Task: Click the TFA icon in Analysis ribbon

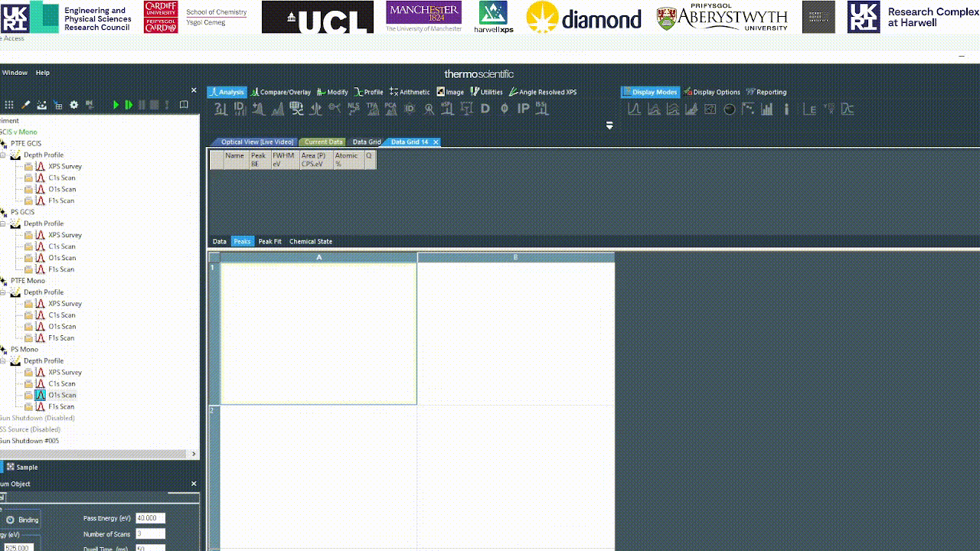Action: point(372,109)
